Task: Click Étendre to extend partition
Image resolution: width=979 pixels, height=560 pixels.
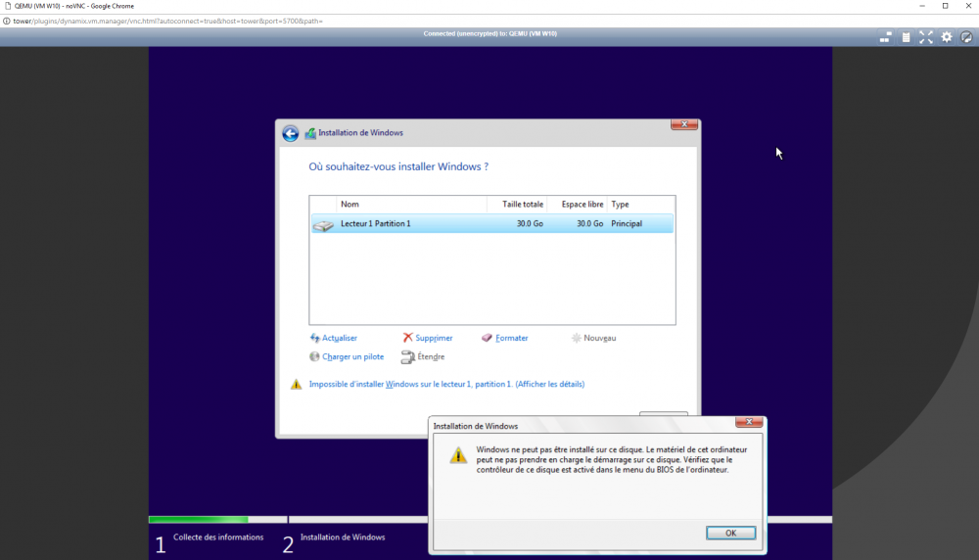Action: tap(431, 356)
